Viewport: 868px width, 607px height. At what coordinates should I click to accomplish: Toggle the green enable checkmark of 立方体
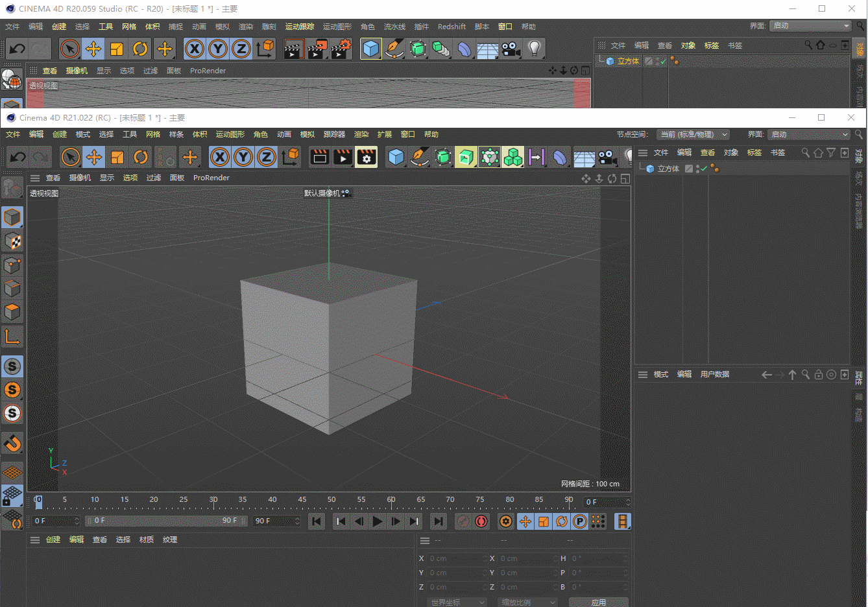(x=704, y=168)
